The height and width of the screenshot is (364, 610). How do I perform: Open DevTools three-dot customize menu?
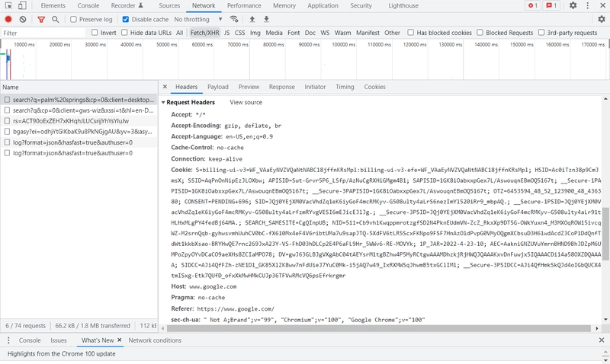[587, 5]
